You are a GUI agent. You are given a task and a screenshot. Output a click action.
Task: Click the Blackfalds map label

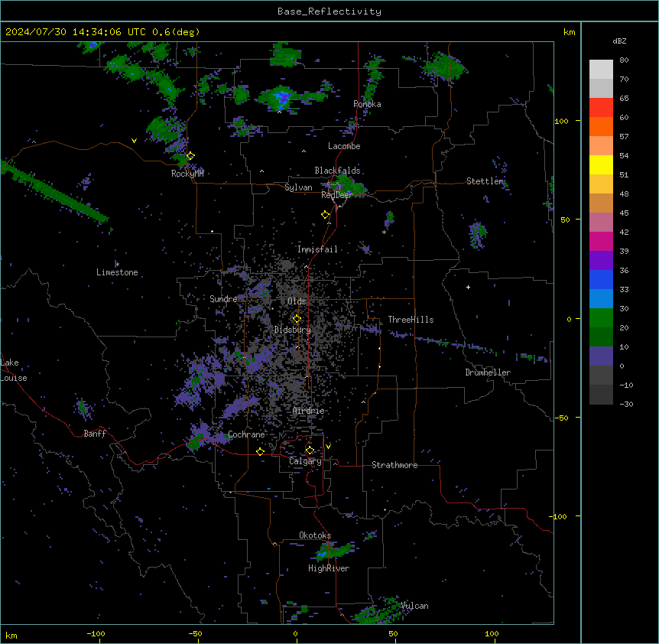(x=337, y=171)
